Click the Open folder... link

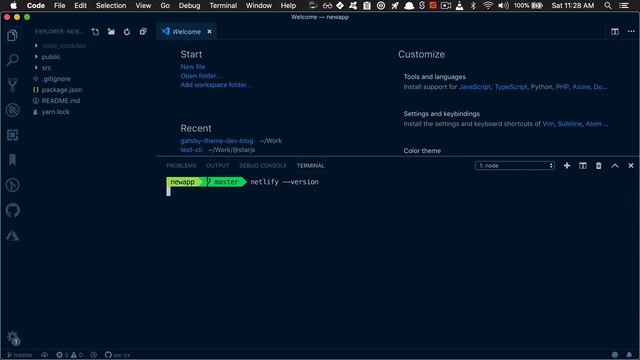point(201,76)
